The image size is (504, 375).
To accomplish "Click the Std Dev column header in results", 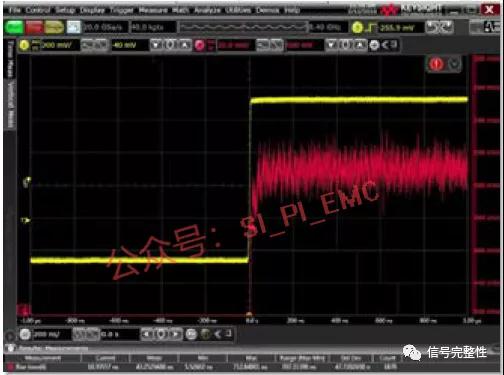I will point(351,358).
